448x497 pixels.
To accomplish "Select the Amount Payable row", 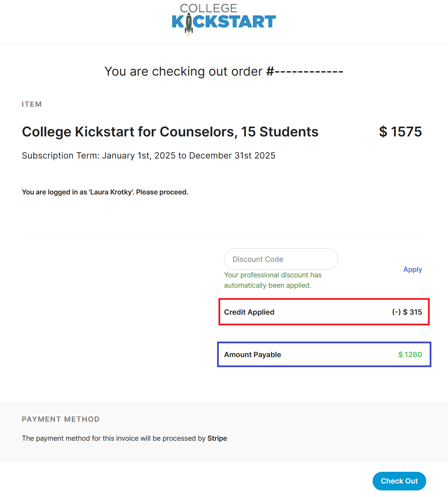I will (324, 354).
